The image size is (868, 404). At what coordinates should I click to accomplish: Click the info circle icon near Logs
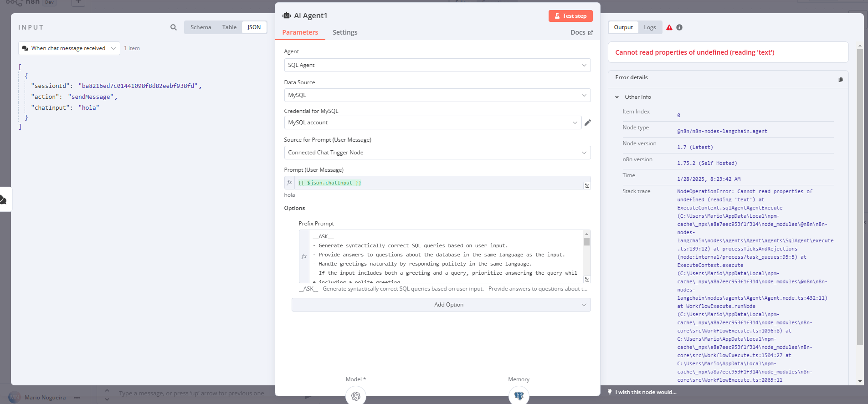click(679, 27)
